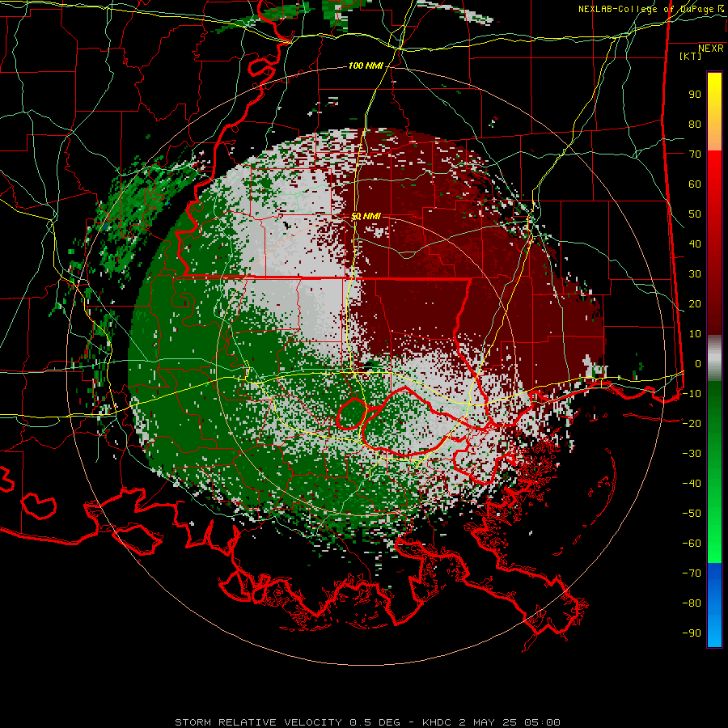Click the -20 value on velocity scale
The height and width of the screenshot is (728, 728).
(x=692, y=424)
